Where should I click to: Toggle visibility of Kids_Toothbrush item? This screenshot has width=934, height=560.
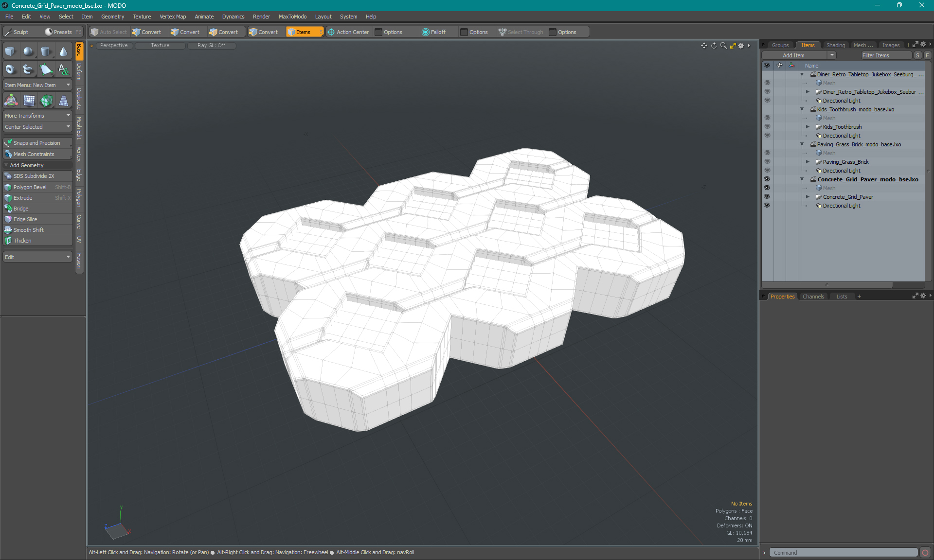(x=767, y=126)
